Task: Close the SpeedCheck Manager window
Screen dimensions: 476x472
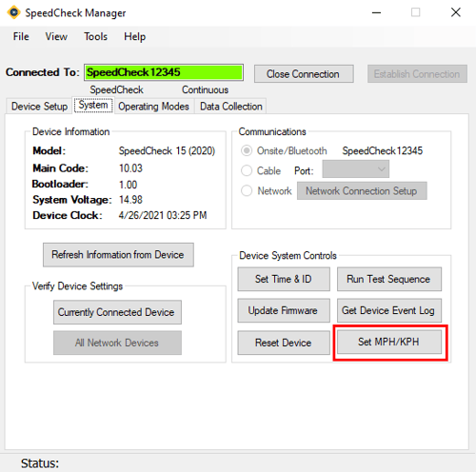Action: pyautogui.click(x=456, y=12)
